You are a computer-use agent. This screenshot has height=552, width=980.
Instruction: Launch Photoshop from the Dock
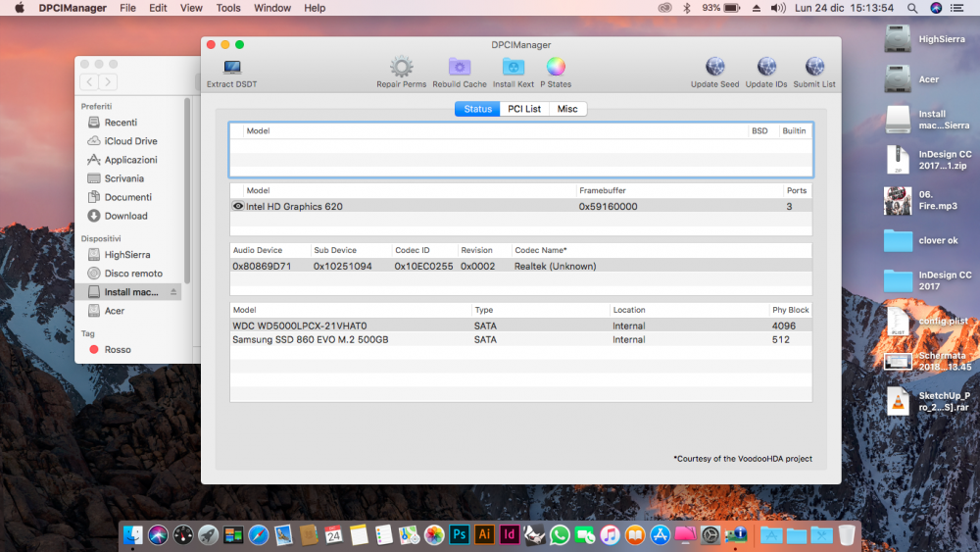pos(459,535)
